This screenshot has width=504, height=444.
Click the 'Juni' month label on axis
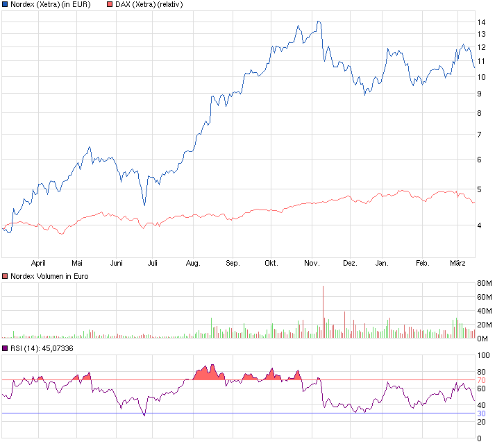(117, 263)
